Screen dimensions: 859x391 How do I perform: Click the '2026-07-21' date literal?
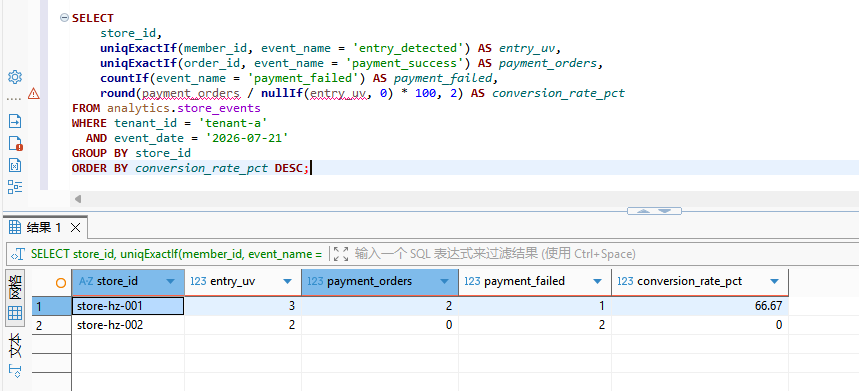[247, 138]
